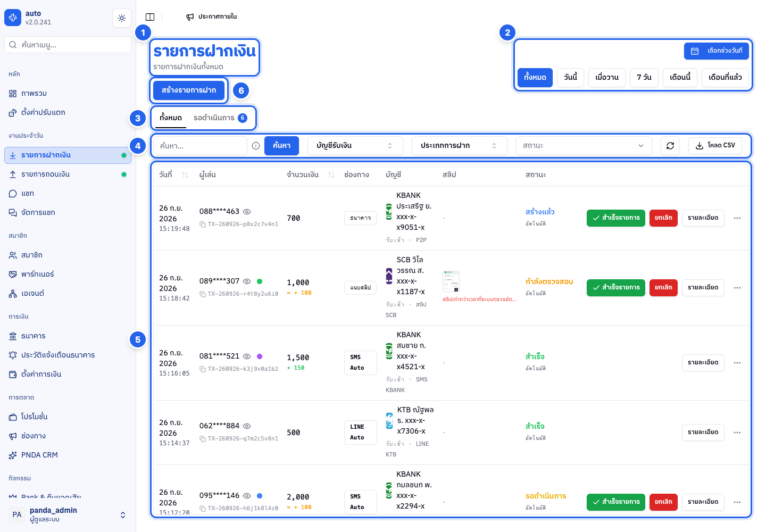Reveal phone number 088****463 with the eye icon
The width and height of the screenshot is (766, 532).
point(247,212)
